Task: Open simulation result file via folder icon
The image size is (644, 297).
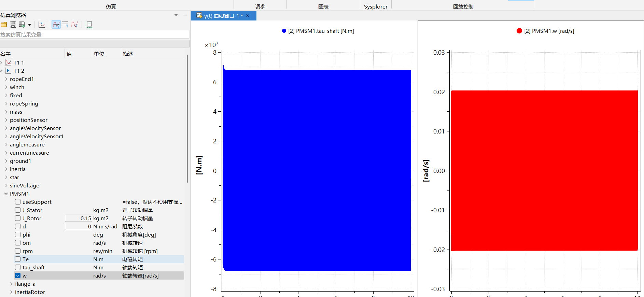Action: coord(4,25)
